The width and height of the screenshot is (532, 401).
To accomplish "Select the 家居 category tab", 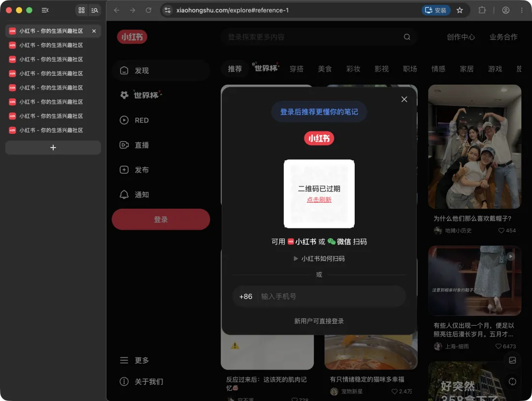I will [x=467, y=69].
